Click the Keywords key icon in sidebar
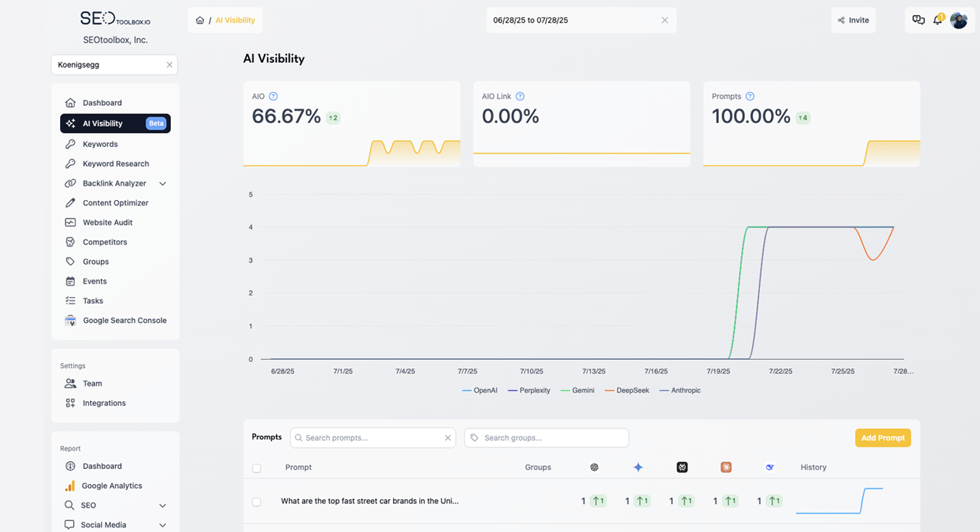 [70, 144]
